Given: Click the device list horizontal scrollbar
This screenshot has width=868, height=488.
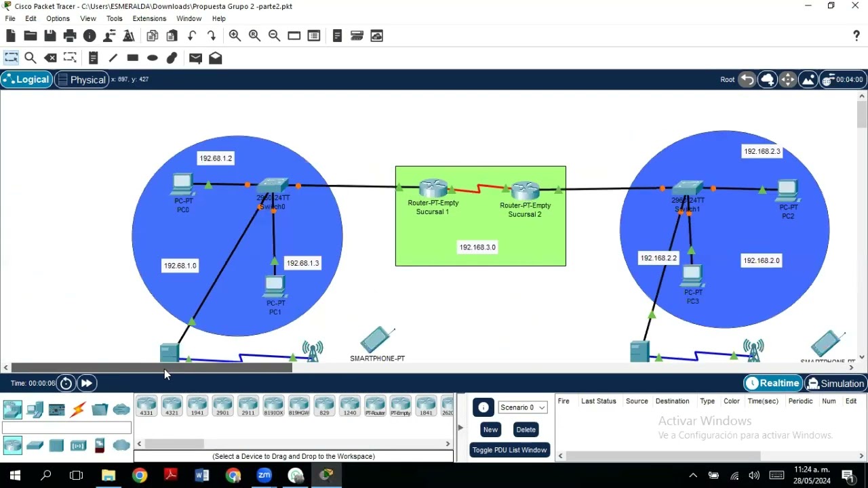Looking at the screenshot, I should click(x=174, y=444).
